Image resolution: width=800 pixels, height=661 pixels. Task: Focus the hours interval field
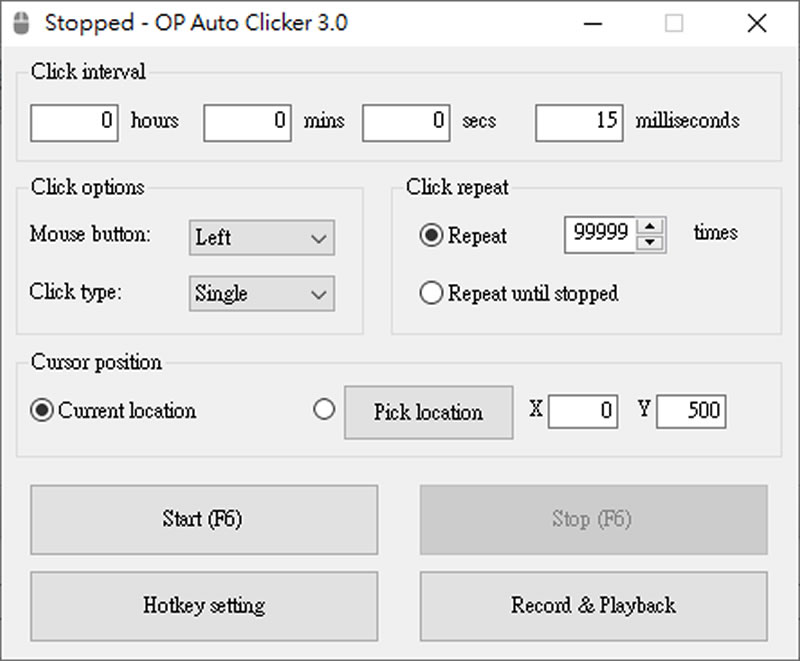tap(75, 122)
